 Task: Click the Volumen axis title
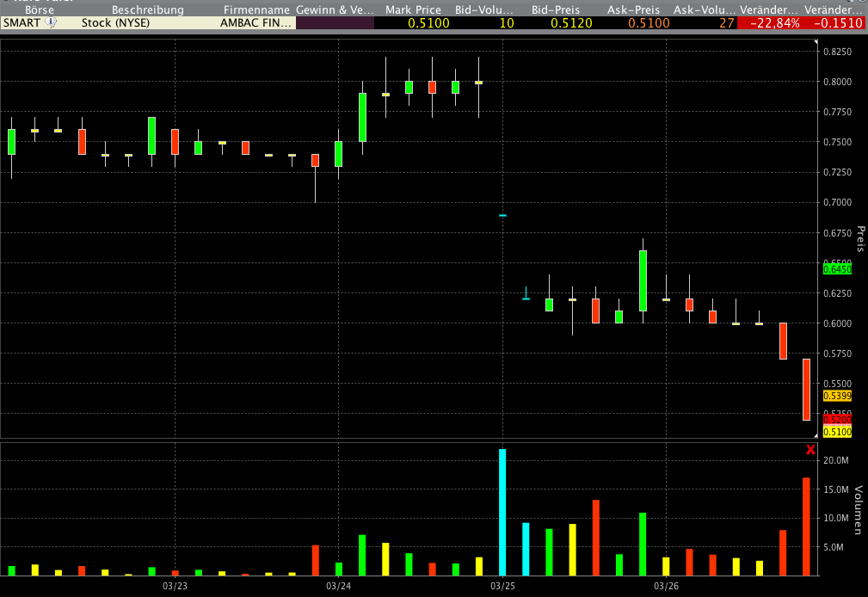(x=859, y=510)
